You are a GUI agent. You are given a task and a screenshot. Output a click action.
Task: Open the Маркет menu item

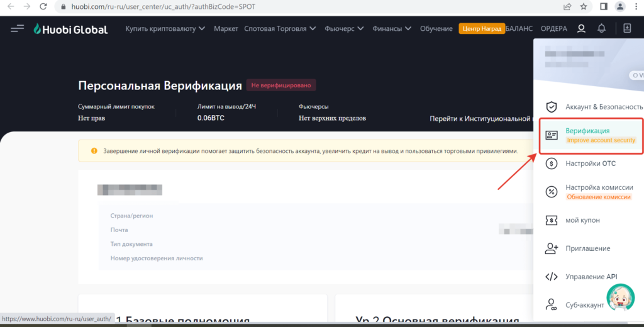click(226, 29)
